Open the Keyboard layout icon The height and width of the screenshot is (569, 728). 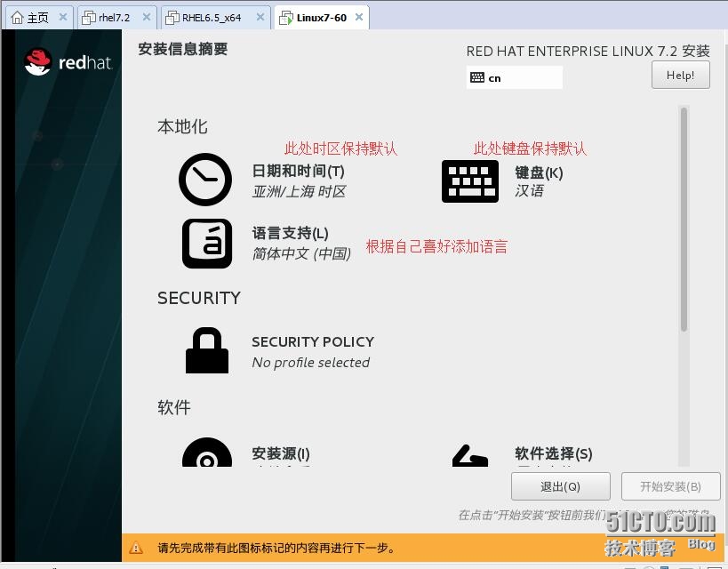tap(470, 181)
